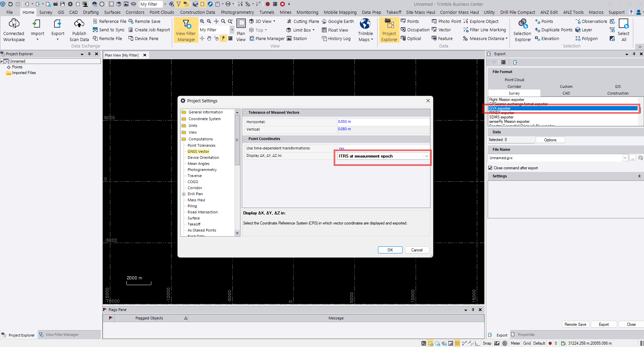Image resolution: width=644 pixels, height=347 pixels.
Task: Click the Export button at pane bottom
Action: coord(604,324)
